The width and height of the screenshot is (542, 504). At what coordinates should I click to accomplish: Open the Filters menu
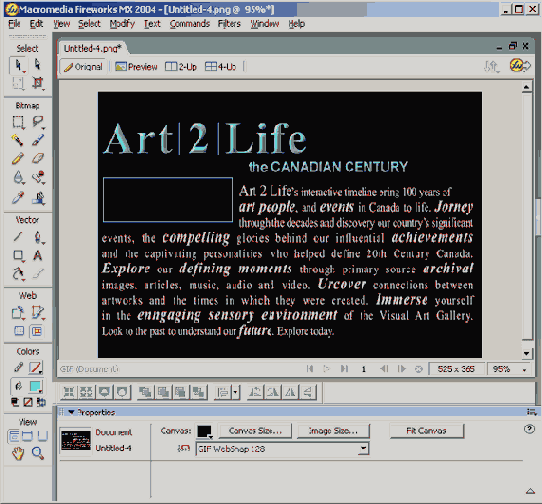pos(229,24)
